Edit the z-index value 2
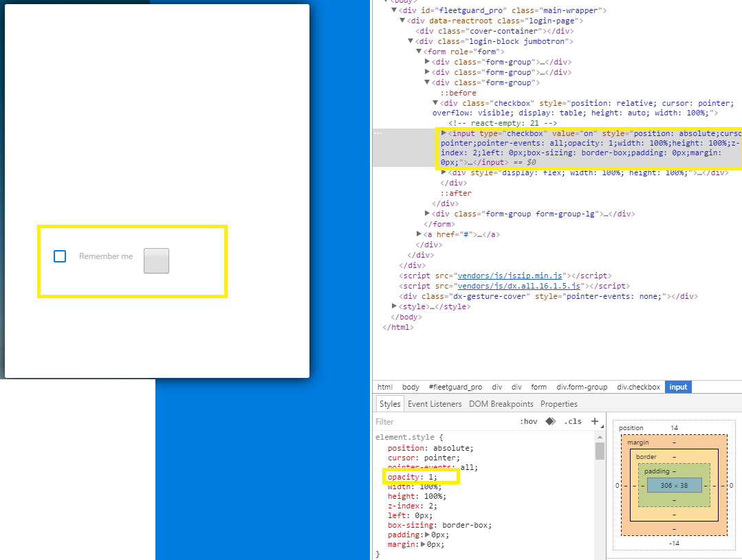This screenshot has height=560, width=742. point(430,506)
